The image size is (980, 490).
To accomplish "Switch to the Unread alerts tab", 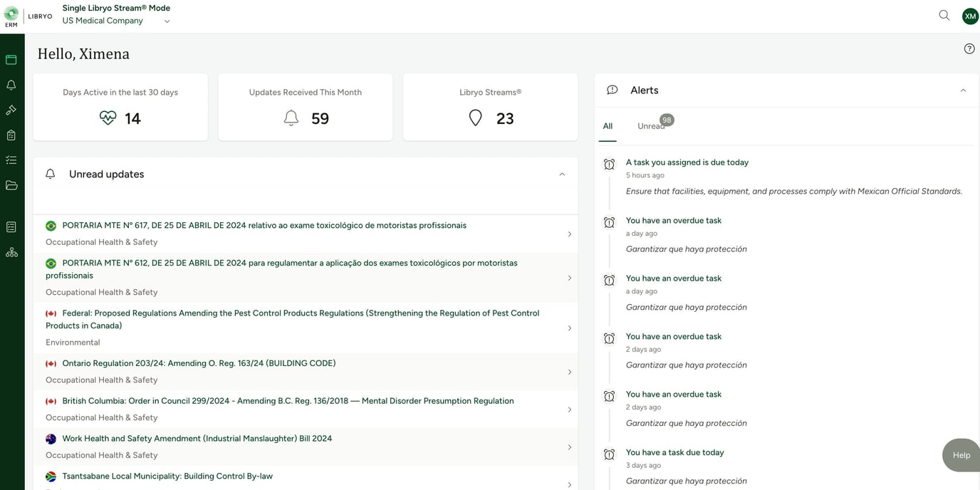I will (650, 126).
